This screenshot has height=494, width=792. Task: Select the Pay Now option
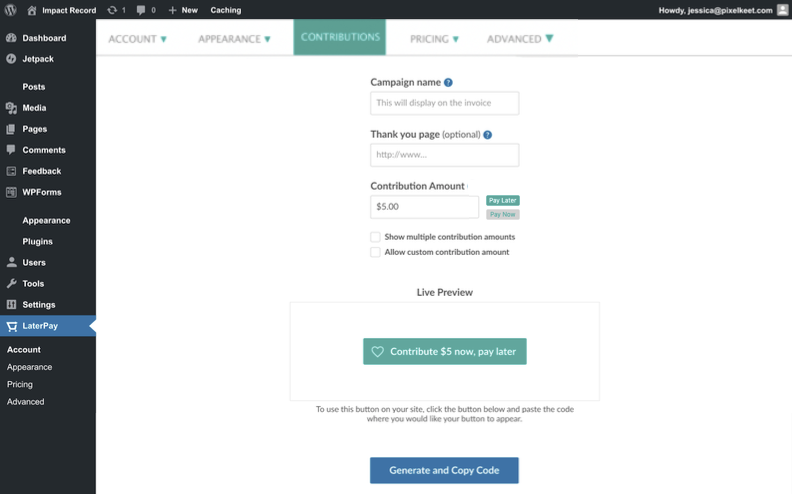click(x=503, y=215)
